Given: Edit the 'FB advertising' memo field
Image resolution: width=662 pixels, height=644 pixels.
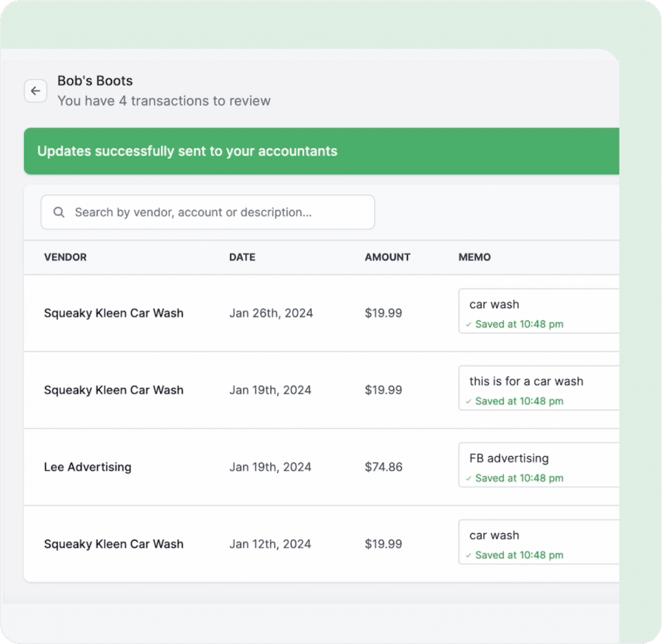Looking at the screenshot, I should (x=538, y=465).
